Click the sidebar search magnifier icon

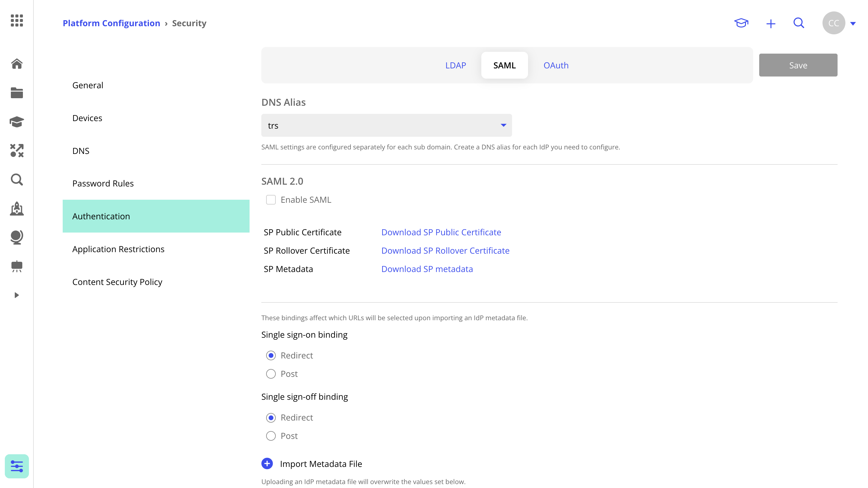point(17,180)
